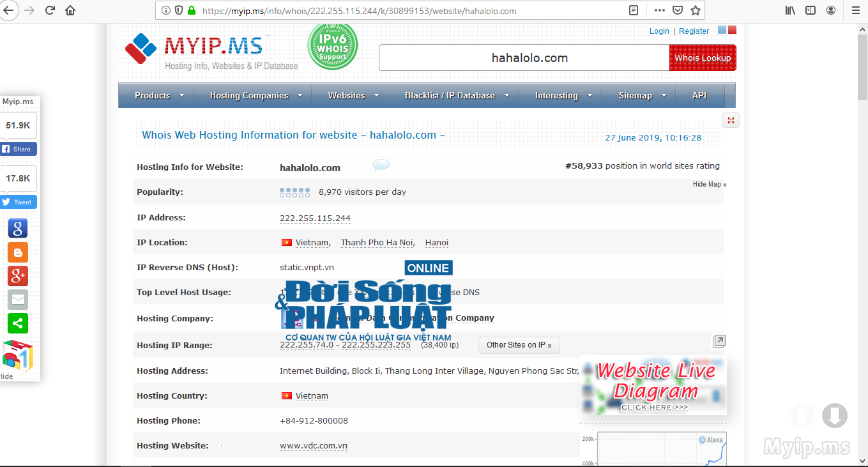Share the page via Blogger icon
The image size is (868, 467).
click(x=18, y=252)
